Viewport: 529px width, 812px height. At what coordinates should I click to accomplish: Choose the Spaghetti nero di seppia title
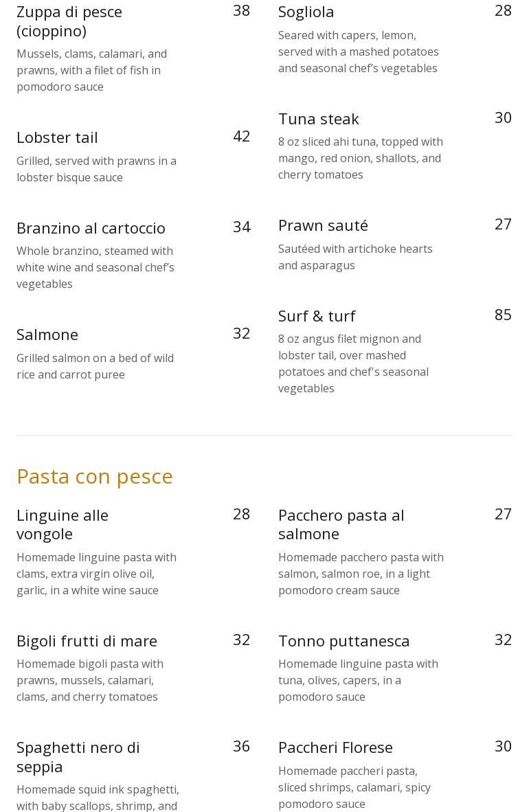point(78,756)
